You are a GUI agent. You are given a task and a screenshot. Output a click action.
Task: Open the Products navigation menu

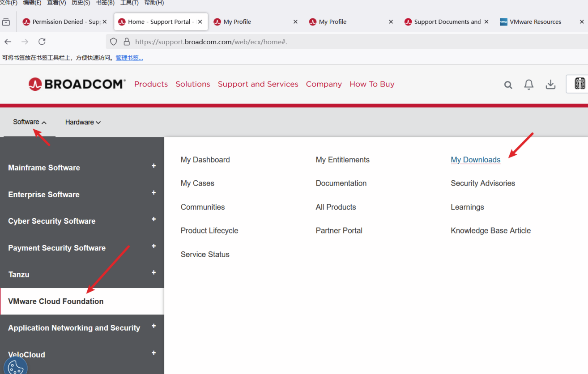151,84
